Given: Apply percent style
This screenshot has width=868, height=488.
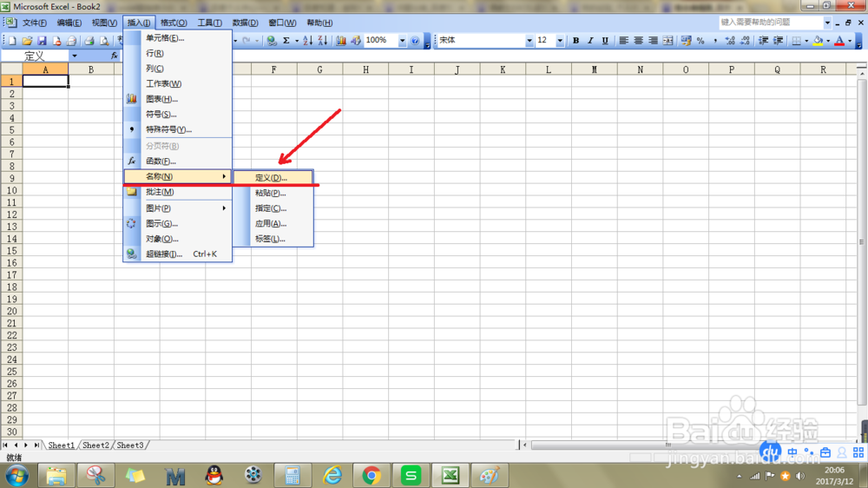Looking at the screenshot, I should (x=700, y=41).
